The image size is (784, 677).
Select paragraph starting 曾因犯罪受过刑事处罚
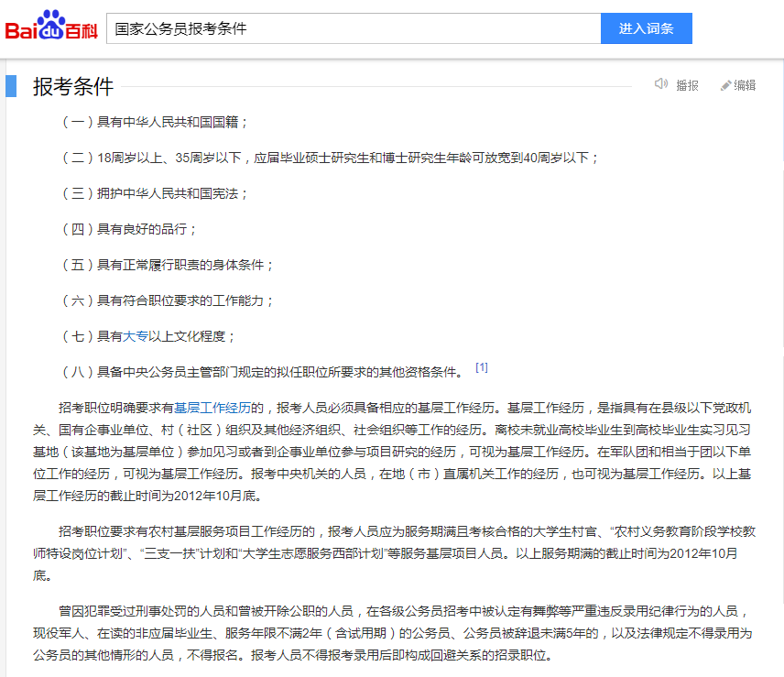click(393, 633)
